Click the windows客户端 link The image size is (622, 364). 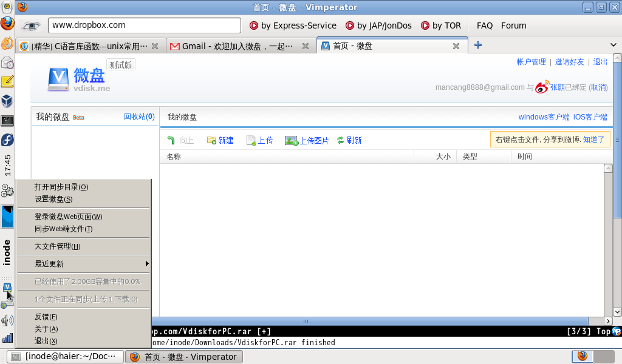tap(544, 117)
